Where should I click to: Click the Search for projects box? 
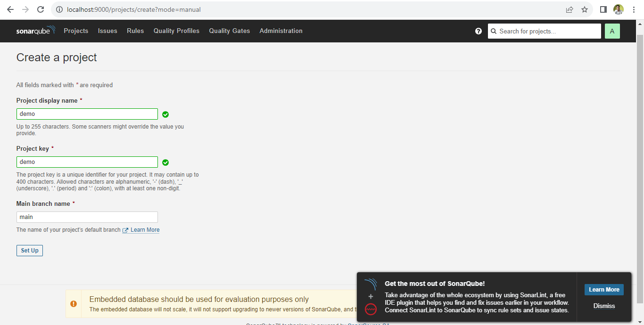point(545,31)
